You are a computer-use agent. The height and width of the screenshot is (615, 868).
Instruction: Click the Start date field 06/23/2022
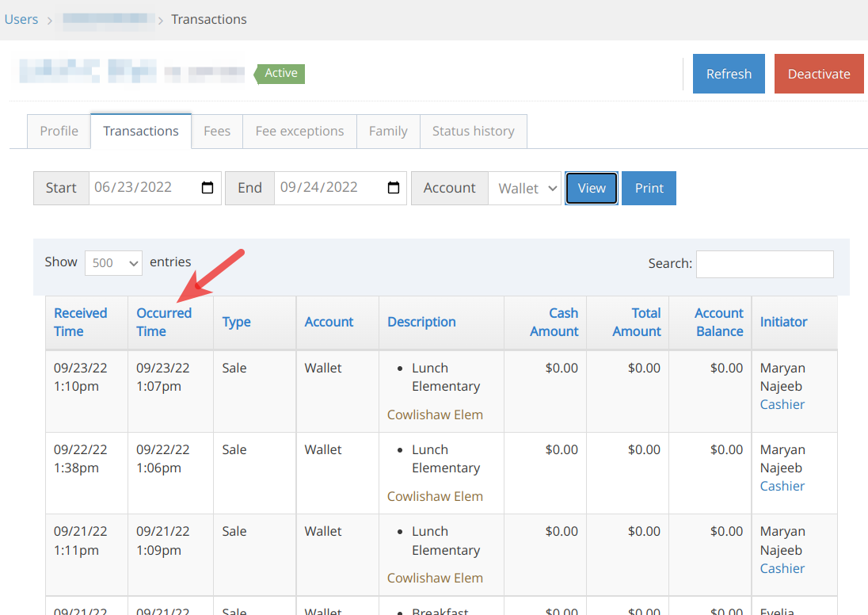pyautogui.click(x=155, y=189)
